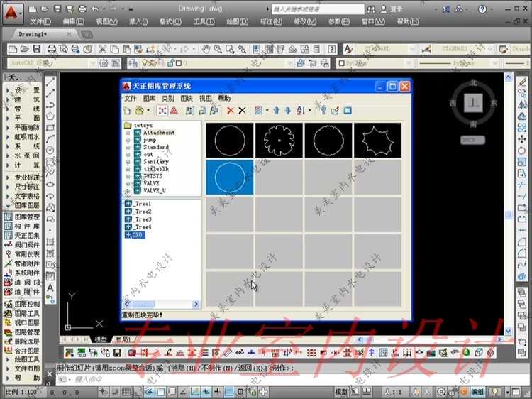Select the twtsys root folder

(139, 125)
